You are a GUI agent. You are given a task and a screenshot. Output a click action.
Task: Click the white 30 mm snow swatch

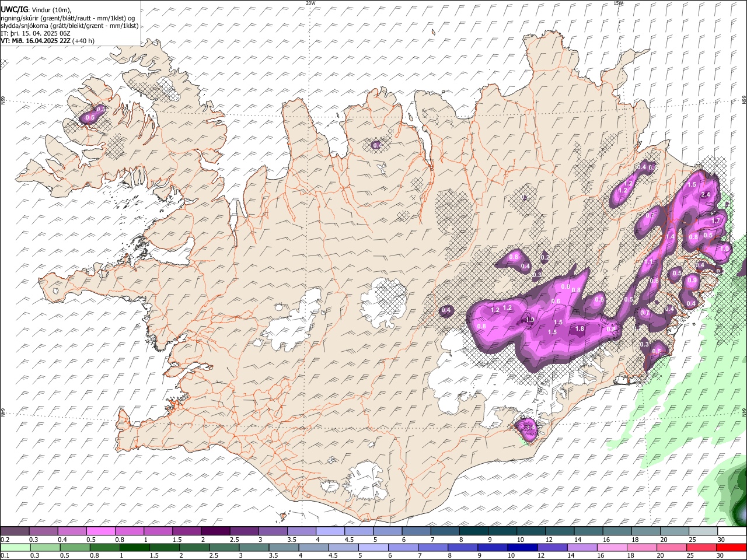click(x=732, y=531)
